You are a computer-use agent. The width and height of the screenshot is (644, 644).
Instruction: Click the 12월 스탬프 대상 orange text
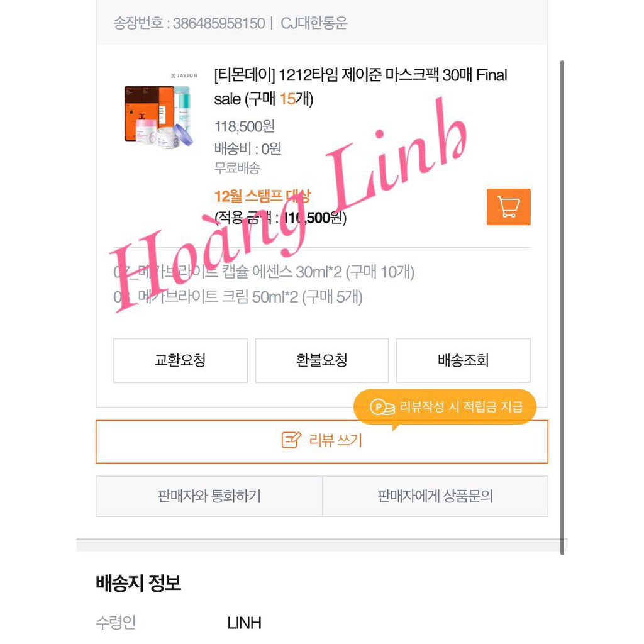pyautogui.click(x=262, y=196)
